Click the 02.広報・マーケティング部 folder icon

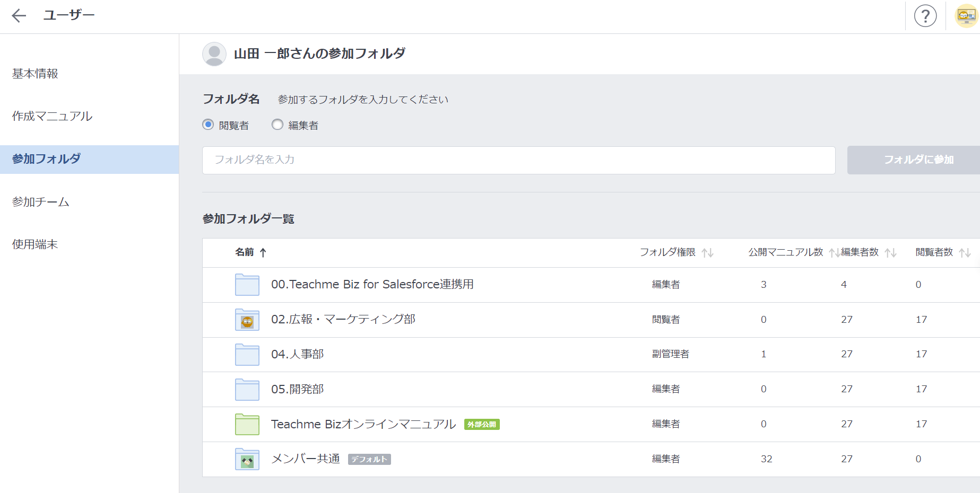[x=247, y=320]
